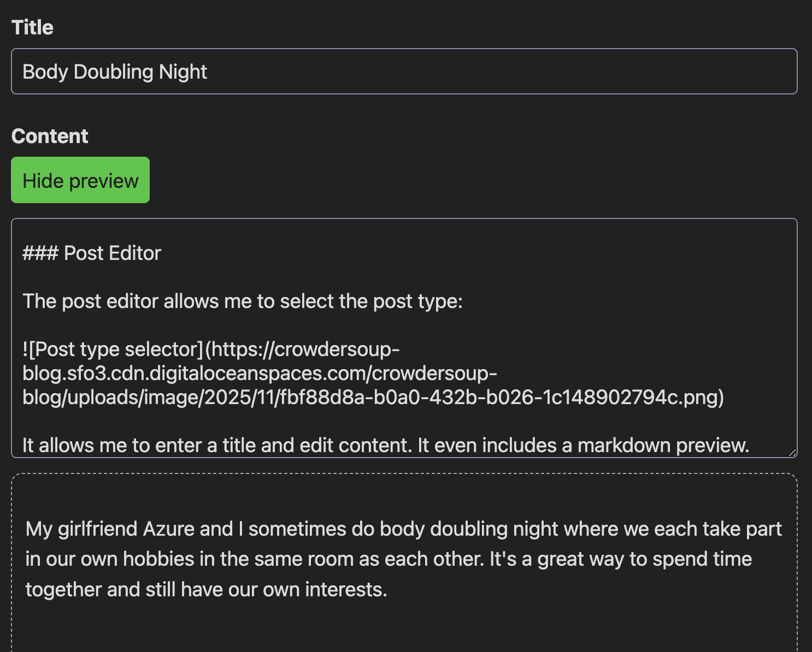
Task: Select the 'Body Doubling Night' title text
Action: coord(115,72)
